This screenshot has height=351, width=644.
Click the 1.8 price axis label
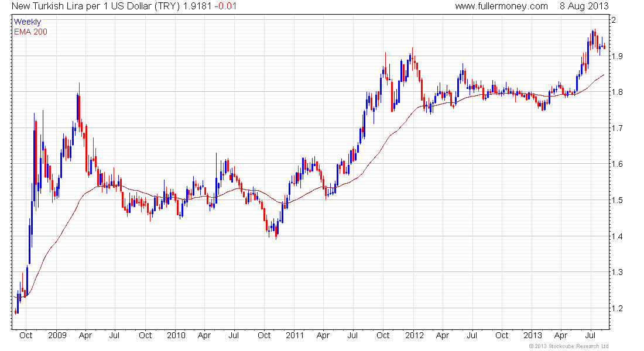pyautogui.click(x=616, y=92)
